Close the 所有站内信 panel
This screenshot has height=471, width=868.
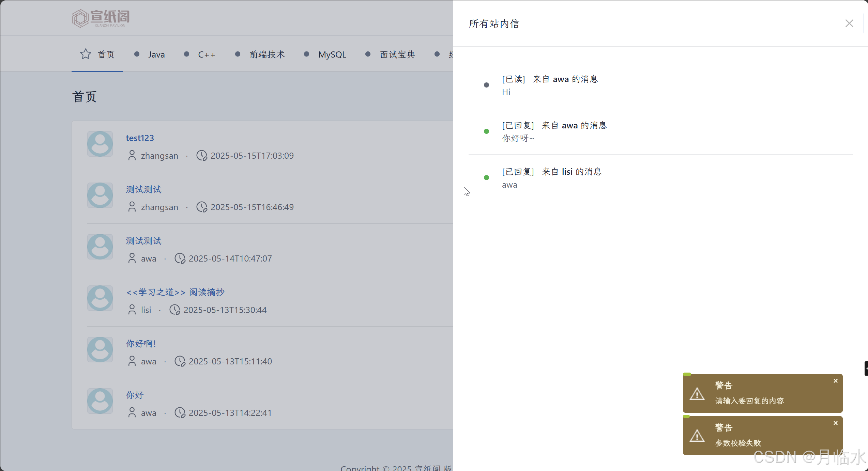849,23
